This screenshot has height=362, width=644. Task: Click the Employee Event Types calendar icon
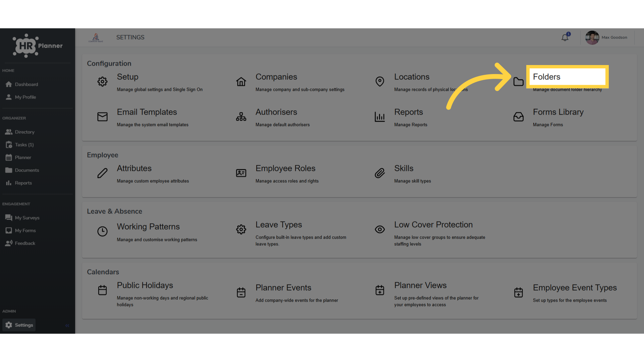[x=519, y=292]
